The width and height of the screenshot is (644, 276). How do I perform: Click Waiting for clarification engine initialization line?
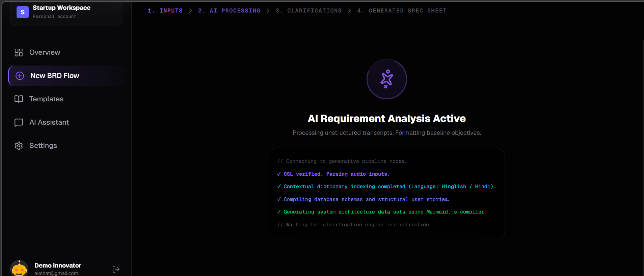click(354, 225)
